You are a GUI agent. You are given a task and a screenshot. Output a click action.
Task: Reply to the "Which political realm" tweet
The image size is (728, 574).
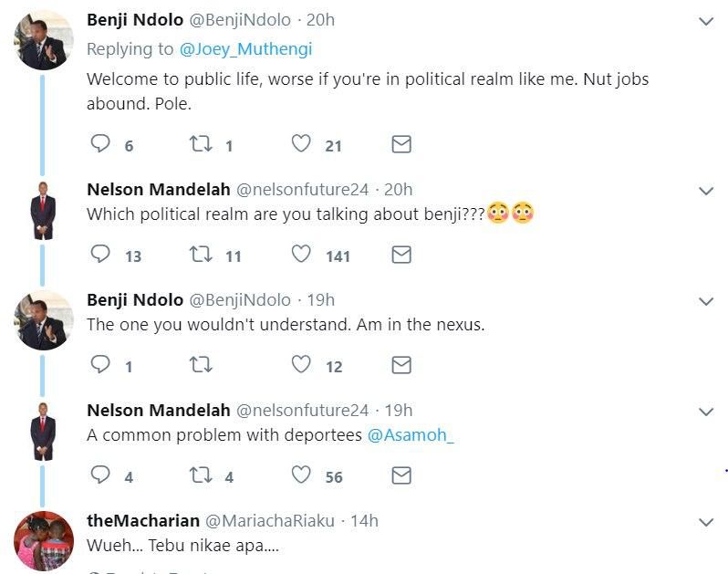point(101,255)
